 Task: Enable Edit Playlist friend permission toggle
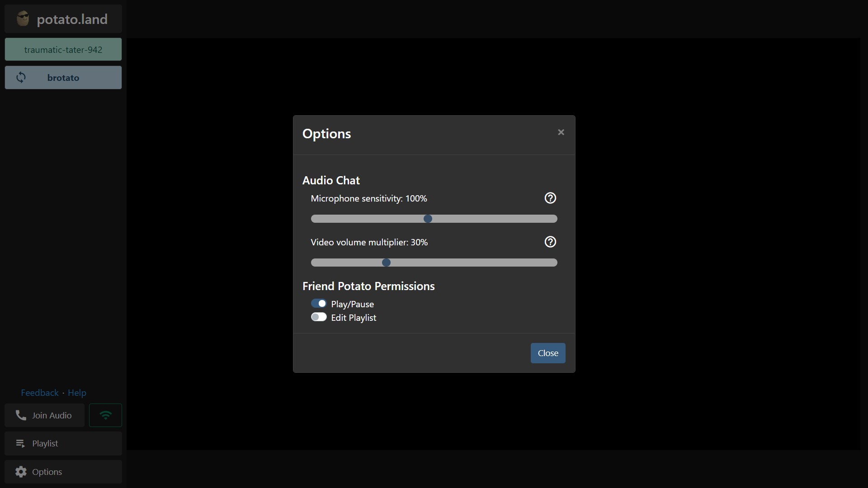coord(319,317)
